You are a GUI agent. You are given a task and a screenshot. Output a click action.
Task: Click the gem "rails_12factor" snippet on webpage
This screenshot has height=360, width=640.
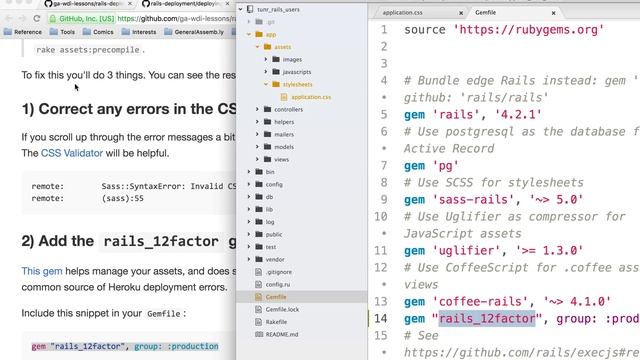coord(125,347)
